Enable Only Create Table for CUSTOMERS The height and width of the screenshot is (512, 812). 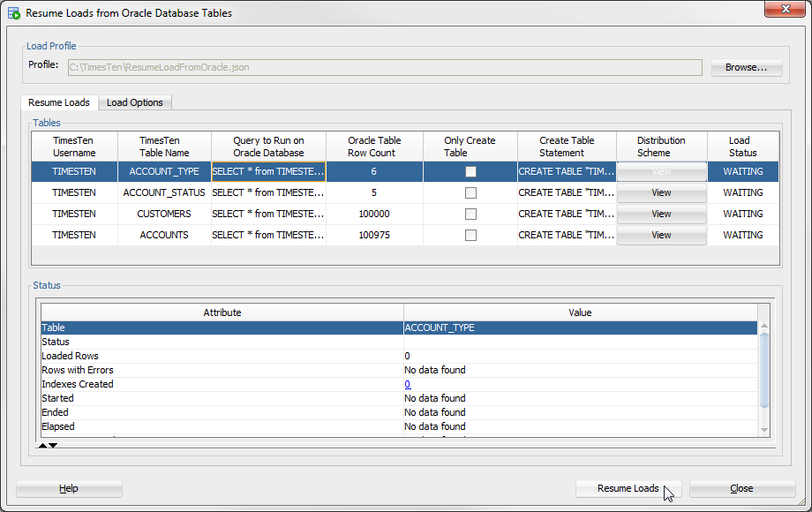pos(470,214)
